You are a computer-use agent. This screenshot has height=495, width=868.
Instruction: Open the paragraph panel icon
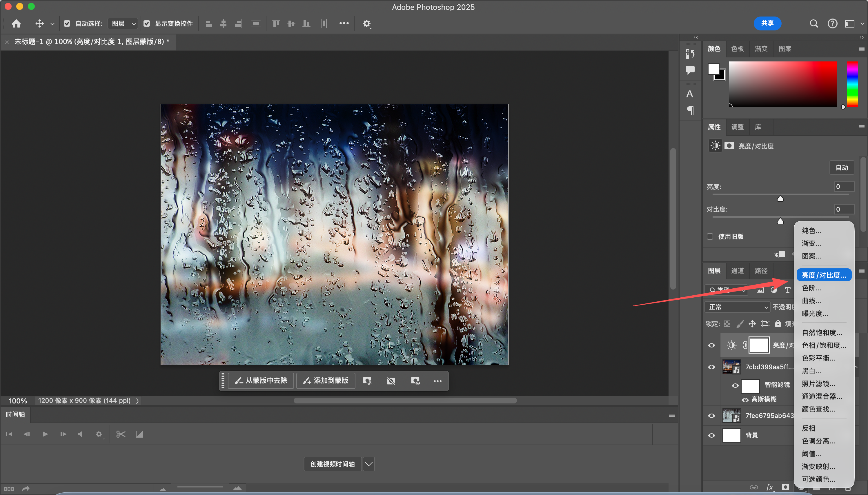tap(690, 110)
